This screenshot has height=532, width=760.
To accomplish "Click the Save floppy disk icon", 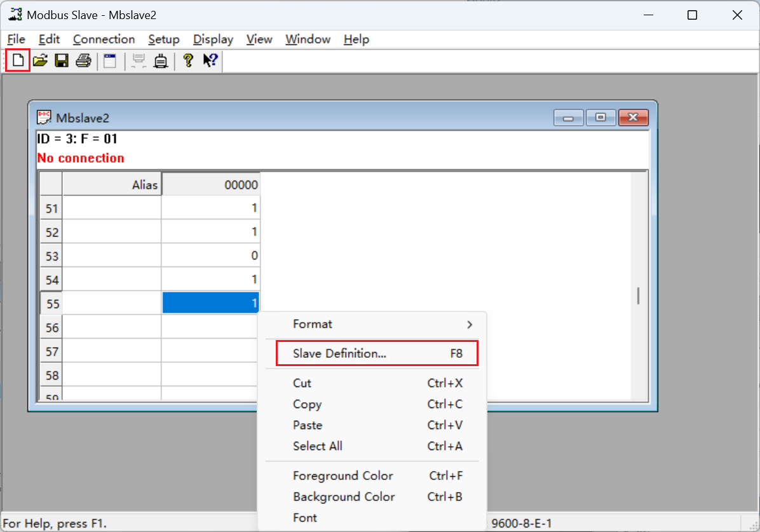I will tap(62, 61).
